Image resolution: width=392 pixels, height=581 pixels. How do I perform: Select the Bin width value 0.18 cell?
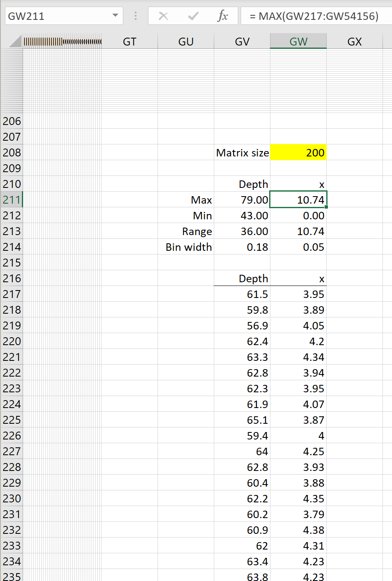[x=242, y=247]
